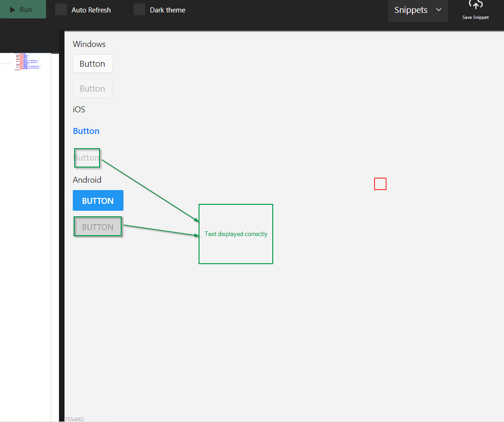
Task: Enable the Auto Refresh checkbox
Action: pos(61,9)
